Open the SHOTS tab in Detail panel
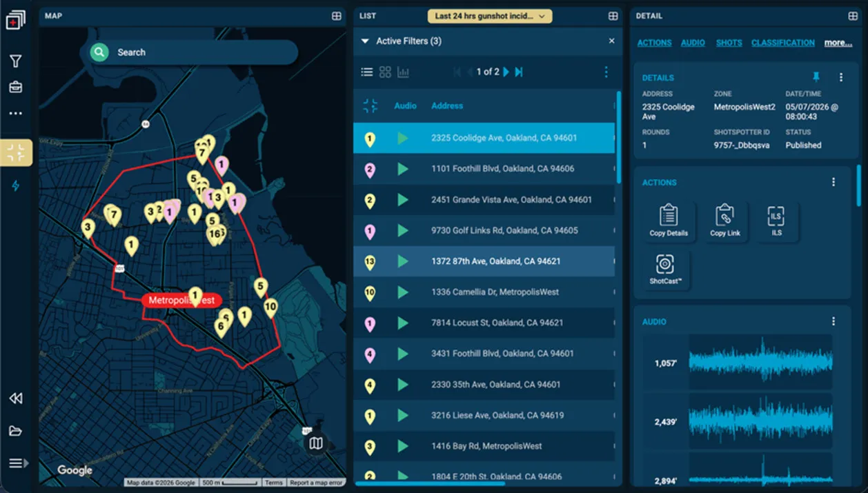This screenshot has height=493, width=868. click(729, 43)
